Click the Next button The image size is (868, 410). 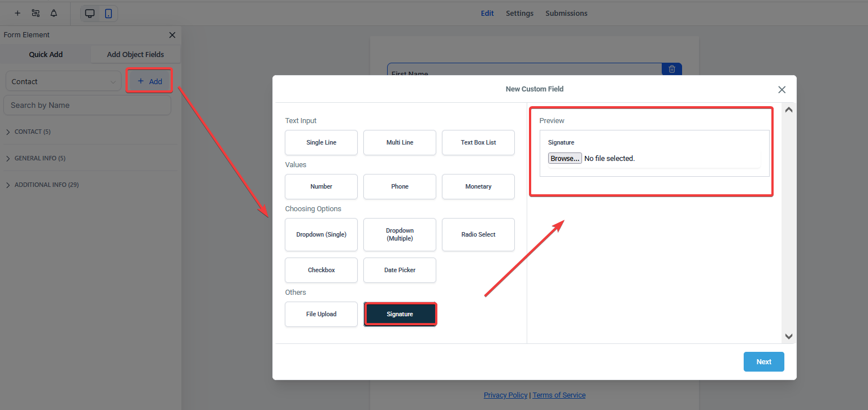pos(763,362)
